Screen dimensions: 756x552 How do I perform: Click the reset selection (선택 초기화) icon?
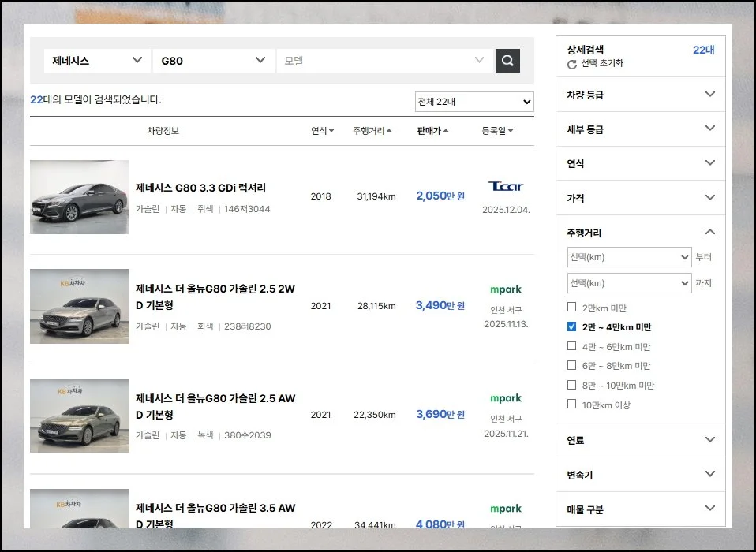(x=572, y=64)
